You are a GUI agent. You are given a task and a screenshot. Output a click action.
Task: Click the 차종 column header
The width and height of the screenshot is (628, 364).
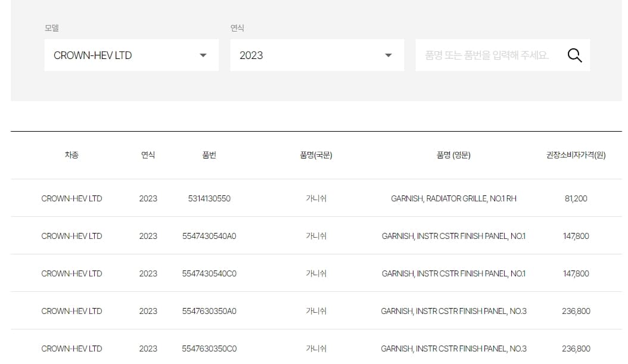71,155
